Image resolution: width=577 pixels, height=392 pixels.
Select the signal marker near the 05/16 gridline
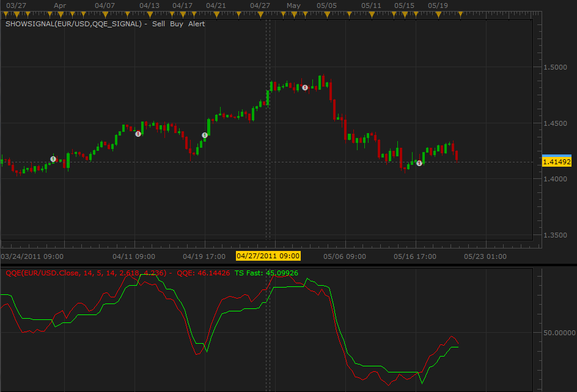click(x=419, y=163)
